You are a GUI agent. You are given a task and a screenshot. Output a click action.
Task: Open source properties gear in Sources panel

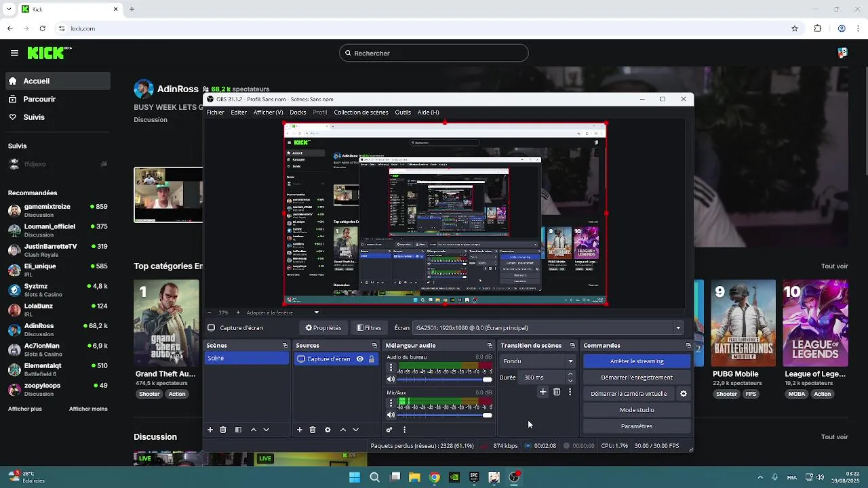(x=328, y=430)
